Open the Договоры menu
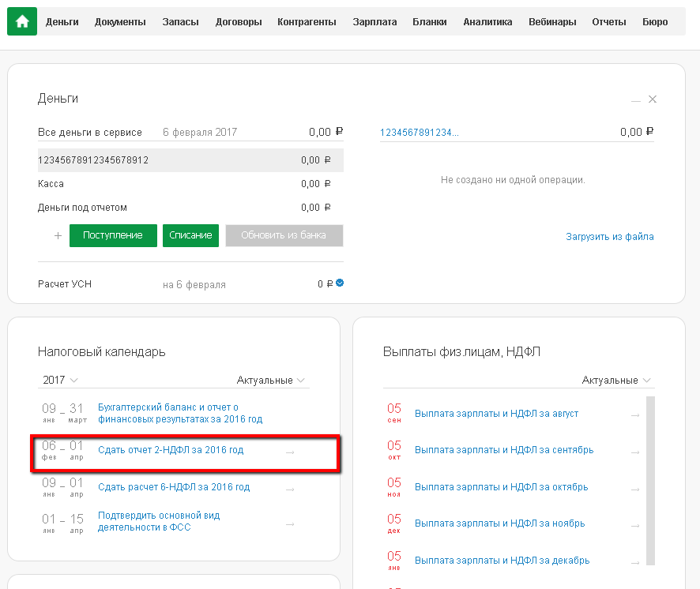 239,22
